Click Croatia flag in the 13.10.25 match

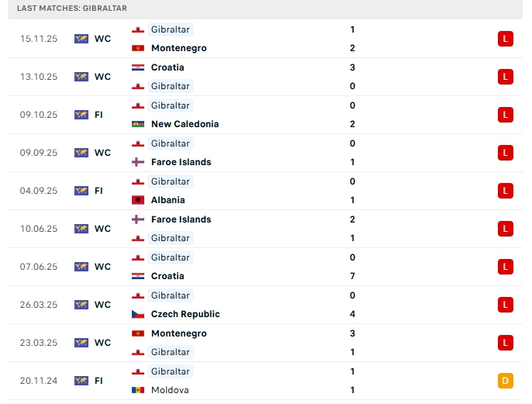137,67
